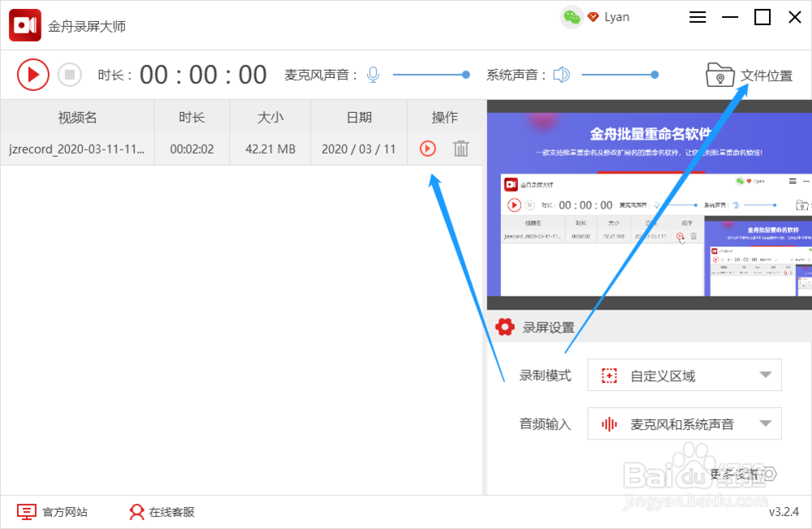Sort by the 时长 column header
The height and width of the screenshot is (529, 812).
point(192,117)
